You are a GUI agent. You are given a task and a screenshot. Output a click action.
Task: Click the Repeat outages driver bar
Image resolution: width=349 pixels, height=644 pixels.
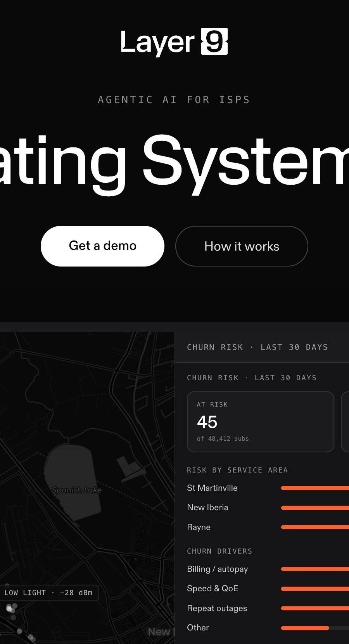pyautogui.click(x=315, y=608)
